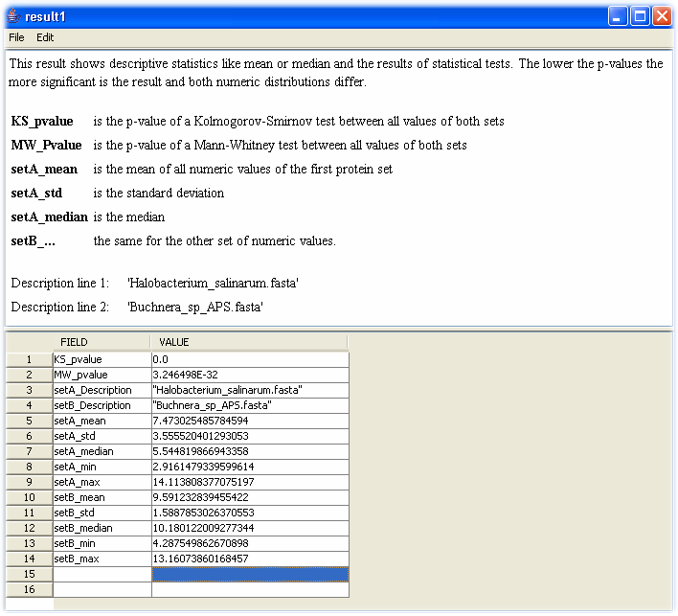678x616 pixels.
Task: Select the 0.0 value cell
Action: (x=250, y=359)
